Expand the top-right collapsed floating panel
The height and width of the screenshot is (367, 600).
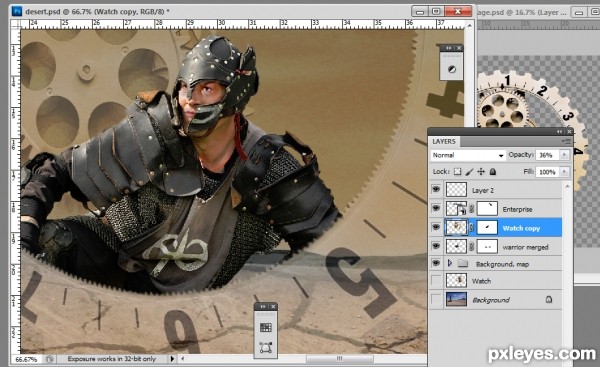449,48
